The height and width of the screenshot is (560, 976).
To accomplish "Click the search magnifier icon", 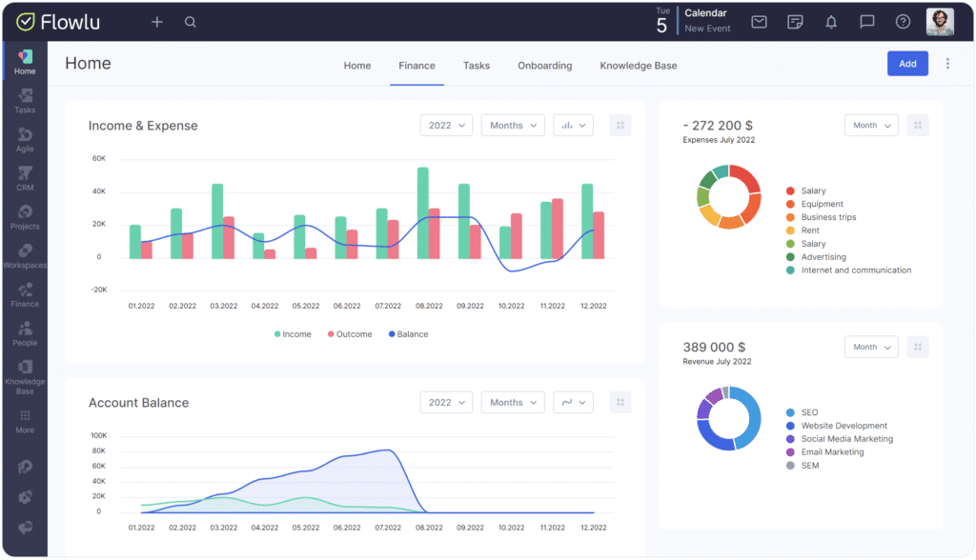I will [191, 22].
